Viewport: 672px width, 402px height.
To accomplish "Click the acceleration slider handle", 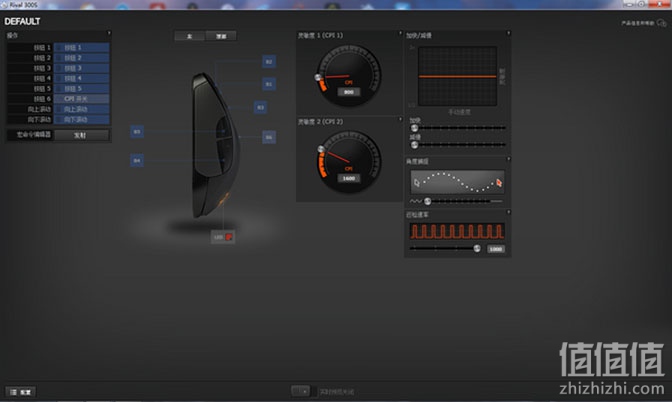I will 414,128.
